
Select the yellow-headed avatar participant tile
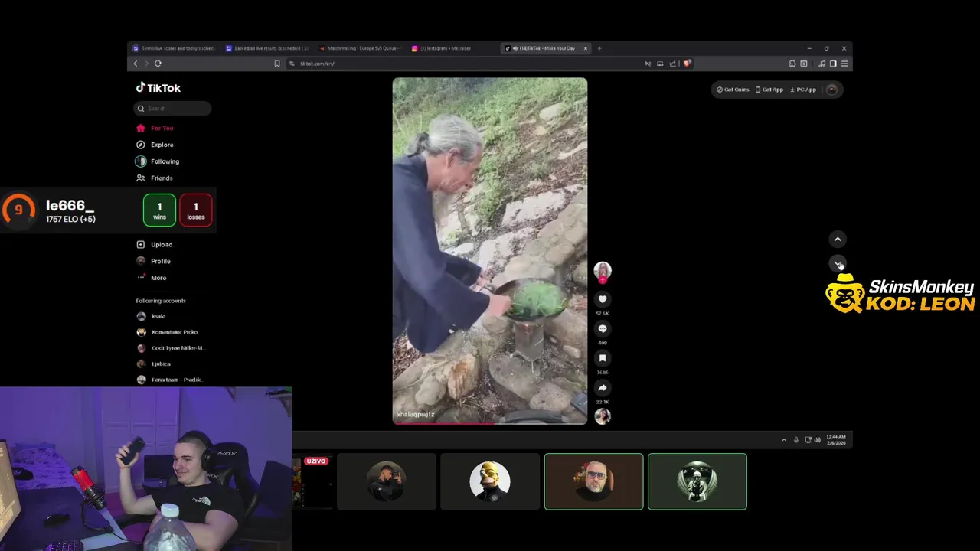coord(490,481)
